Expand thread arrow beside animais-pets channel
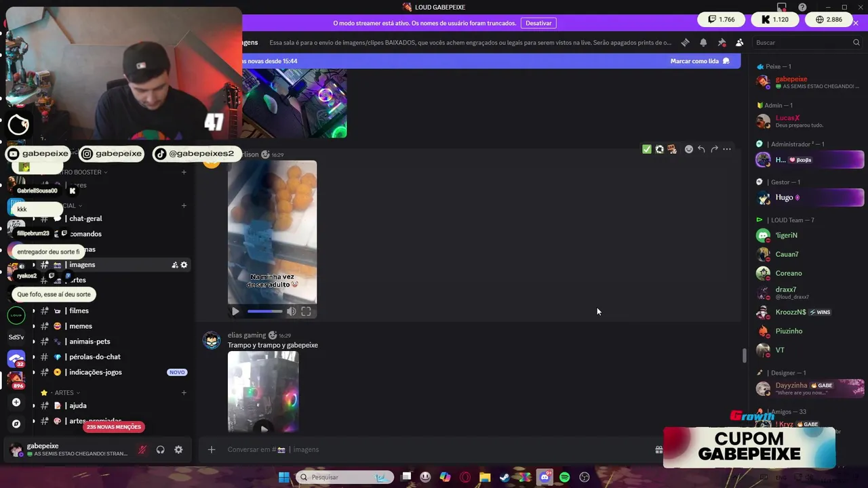This screenshot has width=868, height=488. (33, 341)
